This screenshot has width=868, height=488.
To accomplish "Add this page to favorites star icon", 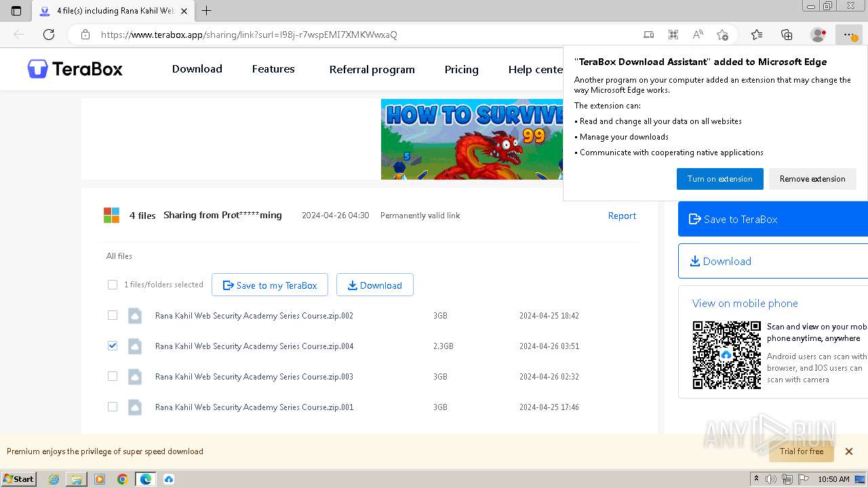I will pyautogui.click(x=722, y=35).
